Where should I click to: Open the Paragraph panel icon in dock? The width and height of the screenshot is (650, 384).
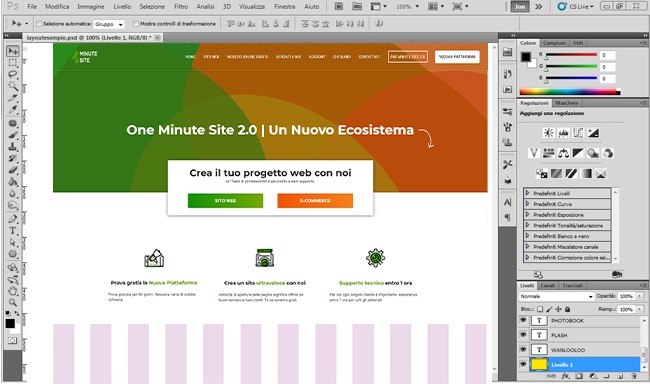(x=507, y=217)
